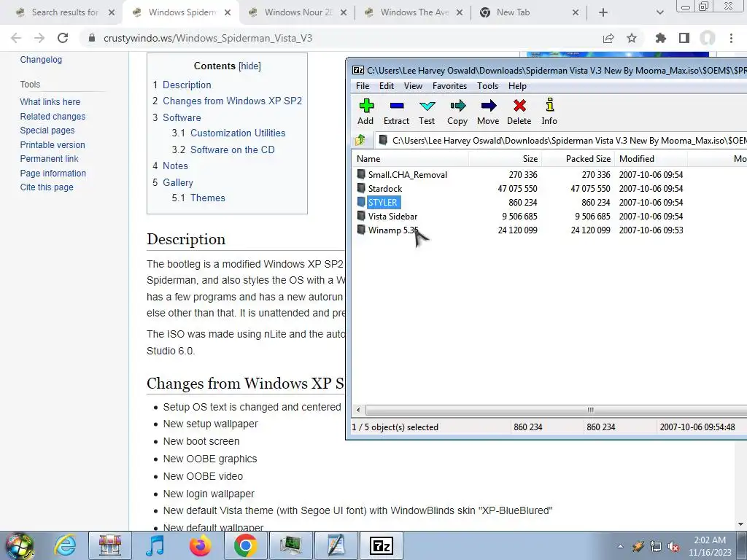Go back in Chrome history
This screenshot has height=560, width=747.
coord(16,38)
